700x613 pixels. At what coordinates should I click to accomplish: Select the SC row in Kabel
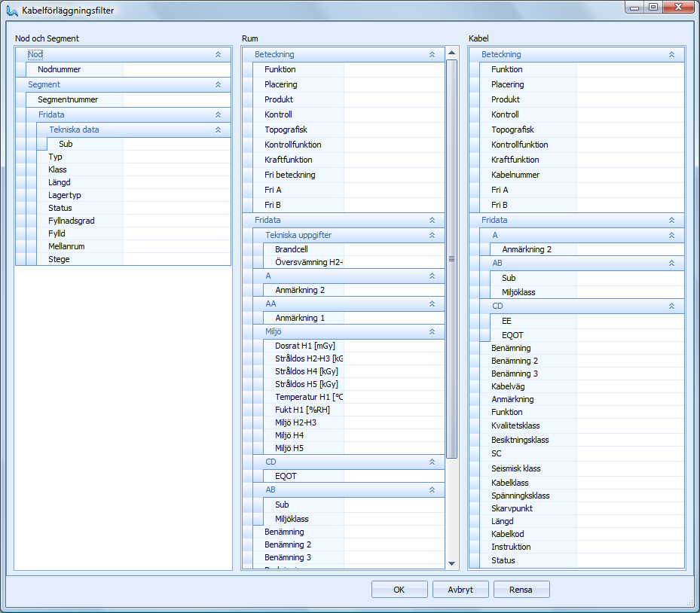pos(582,454)
